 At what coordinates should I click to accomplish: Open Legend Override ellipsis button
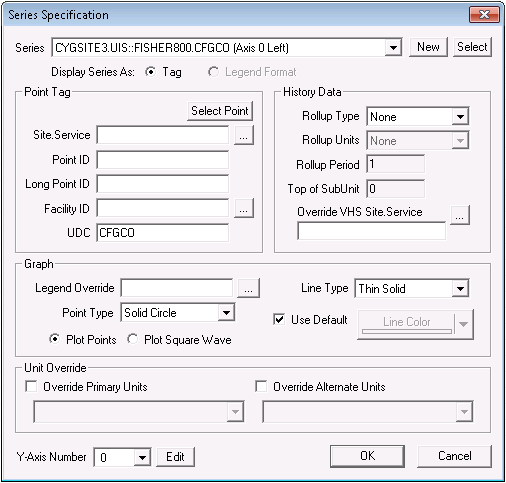(248, 288)
